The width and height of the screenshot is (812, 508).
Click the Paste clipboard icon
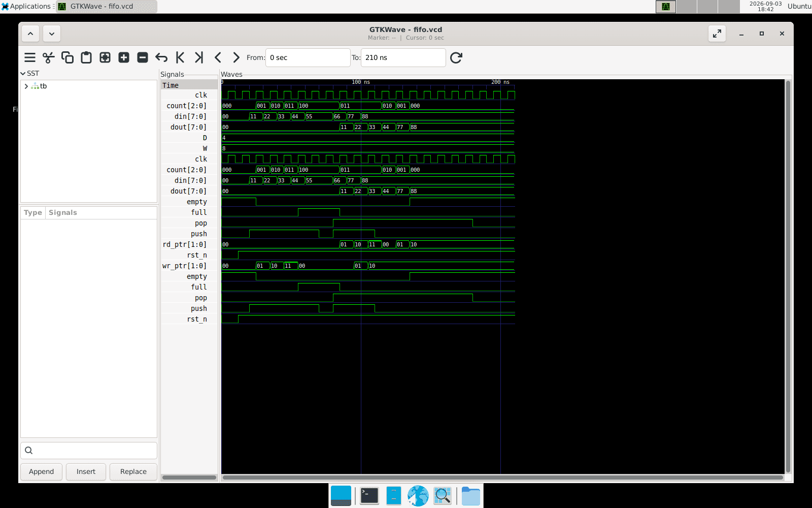click(x=86, y=57)
